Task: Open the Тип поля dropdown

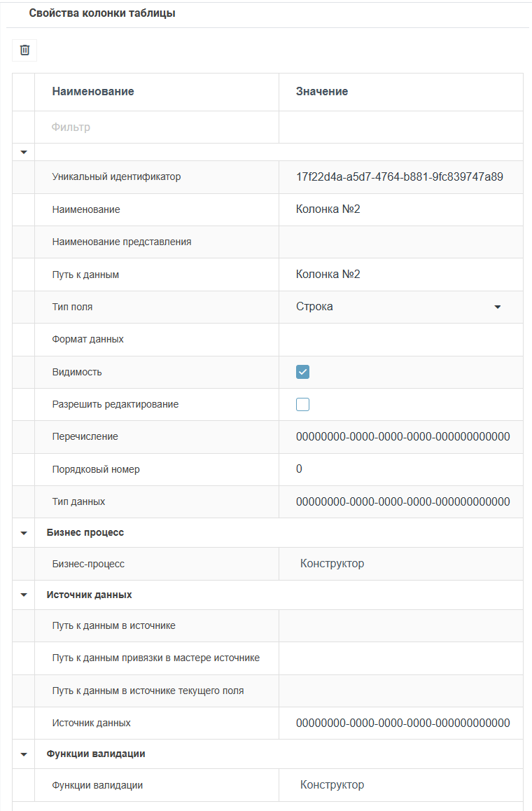Action: click(x=498, y=307)
